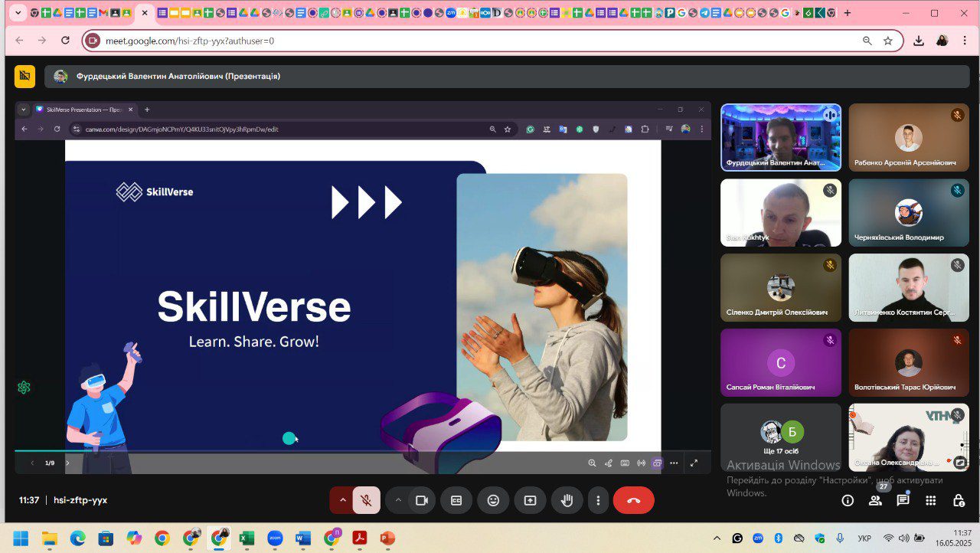The width and height of the screenshot is (980, 553).
Task: Click the Chrome zoom magnifier icon
Action: (x=867, y=41)
